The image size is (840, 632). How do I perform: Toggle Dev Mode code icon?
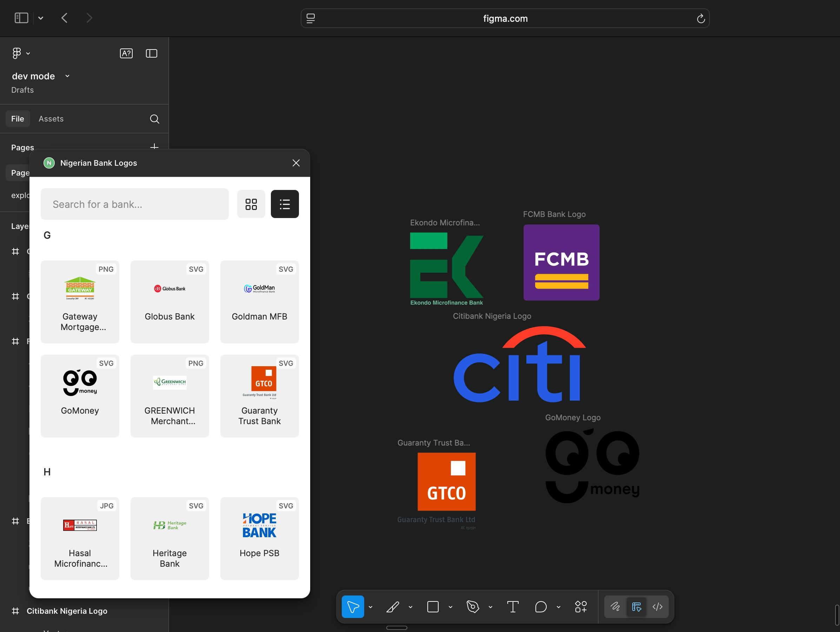tap(658, 607)
